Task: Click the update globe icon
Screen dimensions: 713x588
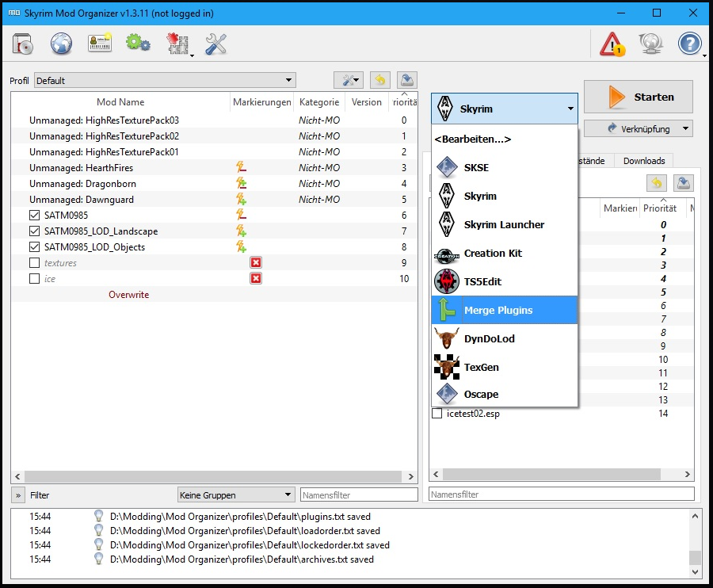Action: pyautogui.click(x=650, y=44)
